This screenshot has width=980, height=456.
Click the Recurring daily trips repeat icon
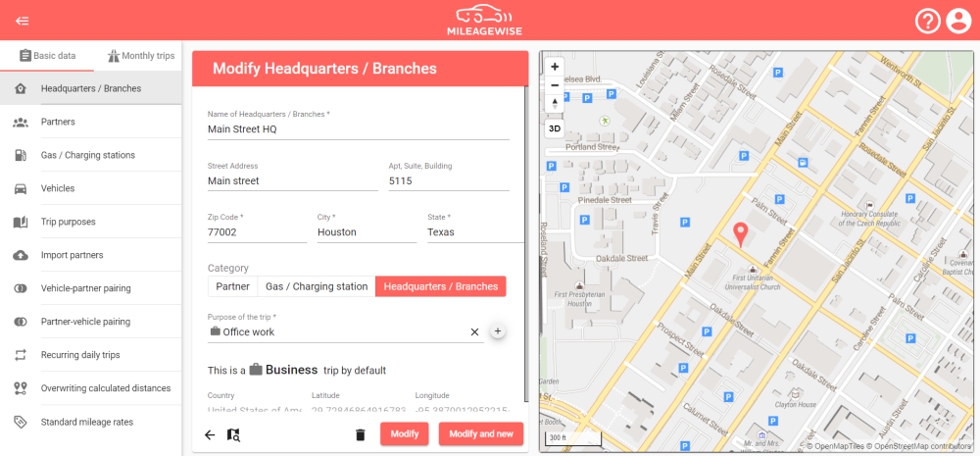tap(20, 355)
